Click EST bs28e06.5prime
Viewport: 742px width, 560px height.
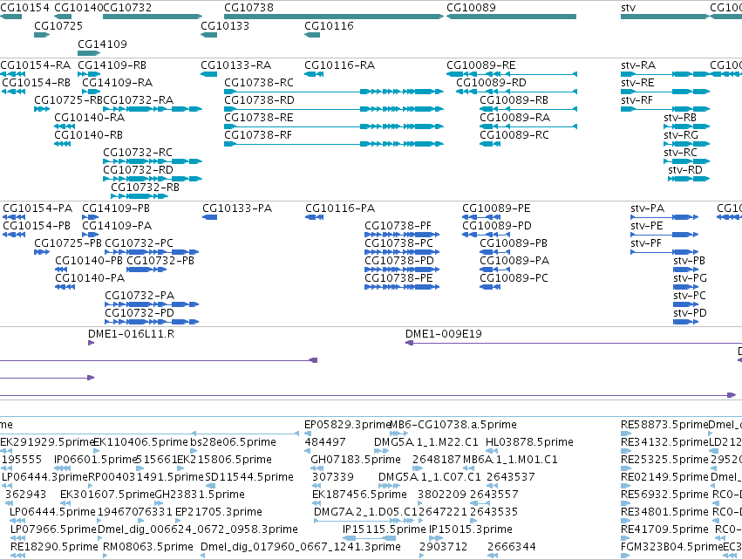(234, 442)
